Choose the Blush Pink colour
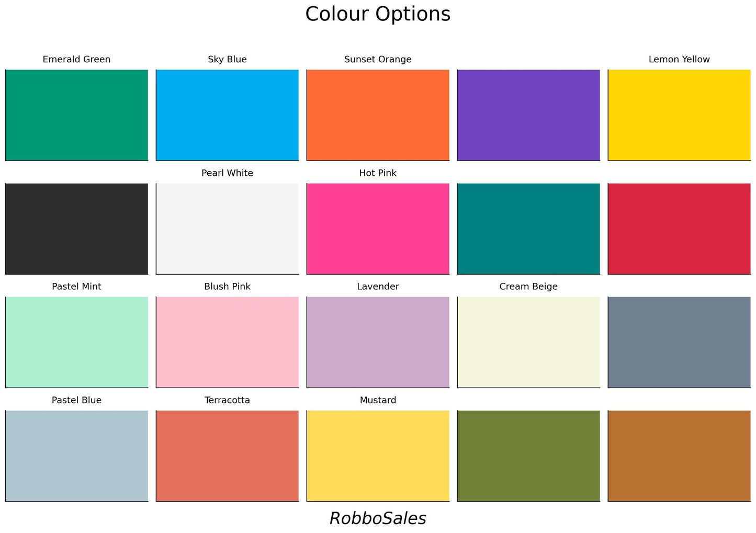Viewport: 756px width, 533px height. 227,342
